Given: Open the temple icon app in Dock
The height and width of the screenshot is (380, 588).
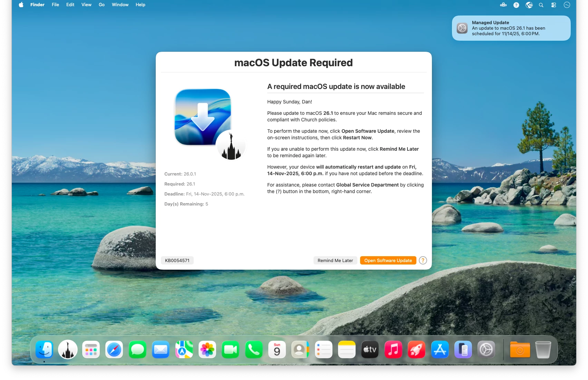Looking at the screenshot, I should (68, 350).
